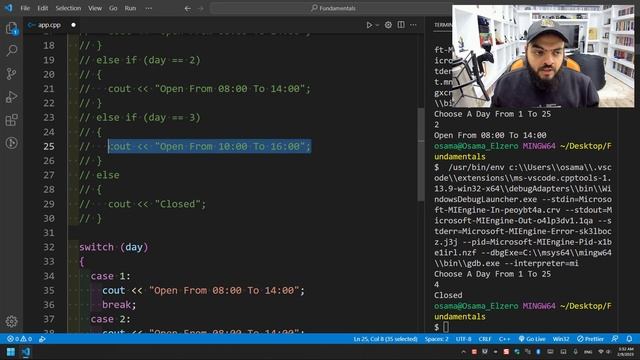Click the gear icon in the editor toolbar
Screen dimensions: 640x360
388,25
